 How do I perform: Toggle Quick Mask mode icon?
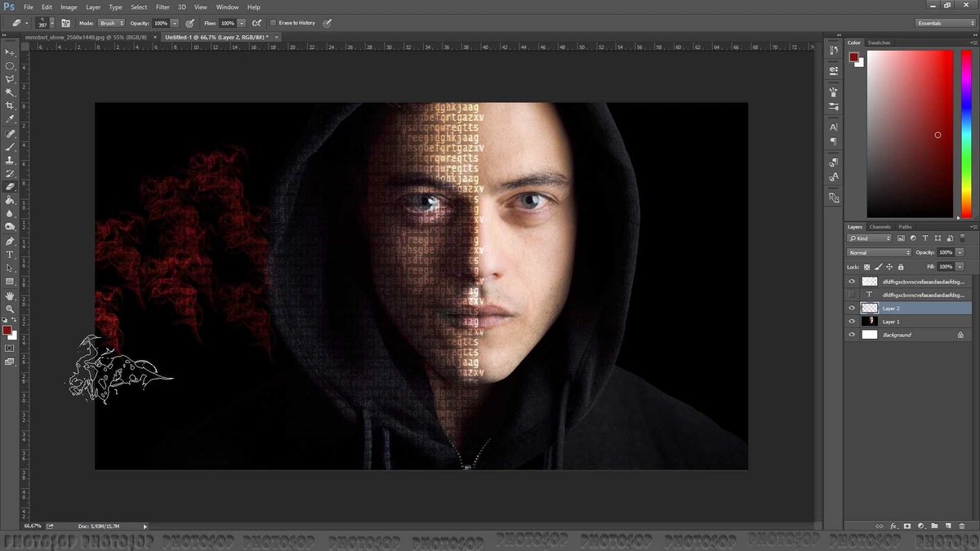(x=10, y=348)
